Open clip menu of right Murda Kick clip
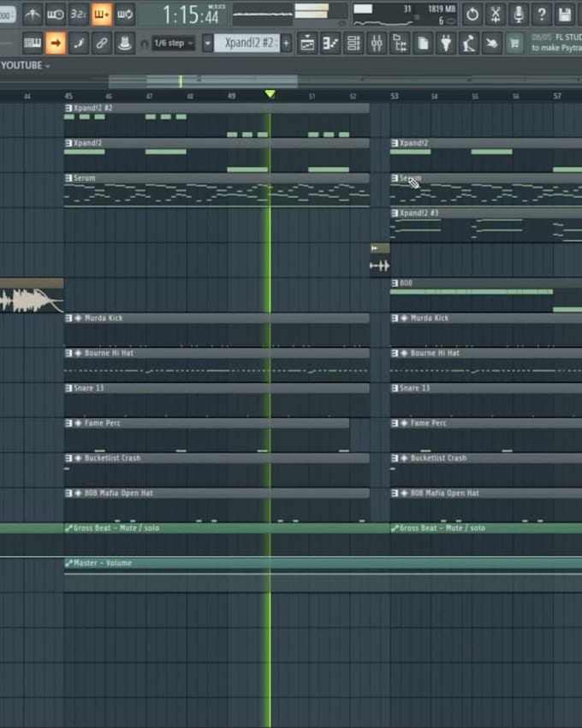Viewport: 582px width, 728px height. (395, 318)
